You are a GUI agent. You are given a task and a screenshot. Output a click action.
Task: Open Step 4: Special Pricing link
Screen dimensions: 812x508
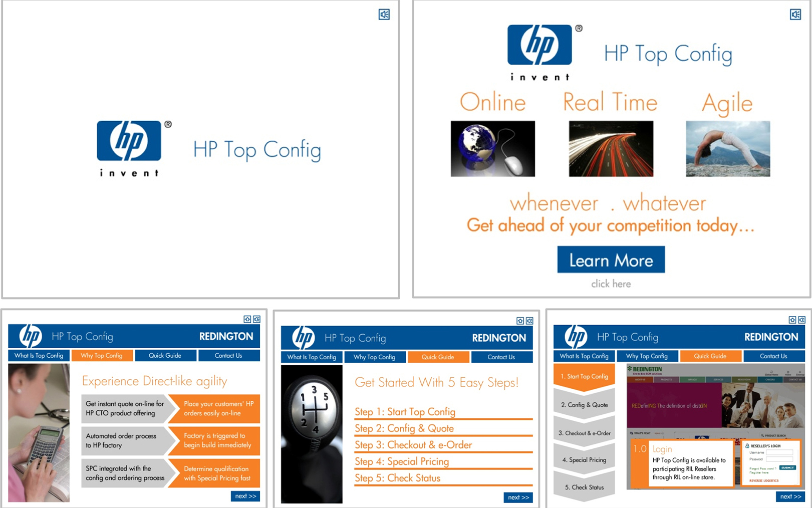[x=402, y=461]
